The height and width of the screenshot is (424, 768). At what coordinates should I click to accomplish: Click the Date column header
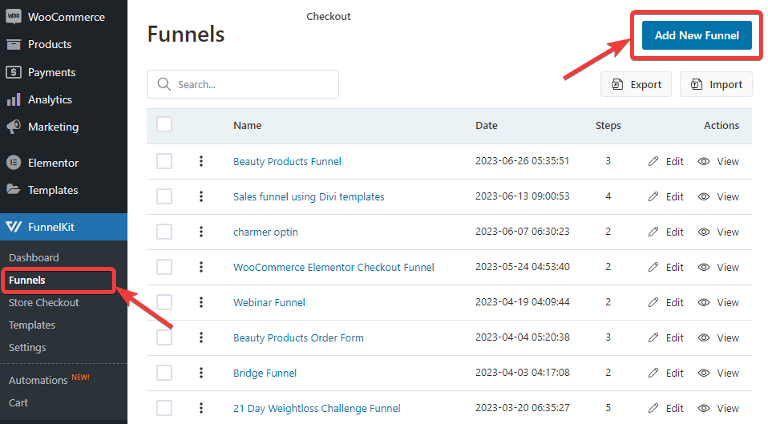coord(486,125)
